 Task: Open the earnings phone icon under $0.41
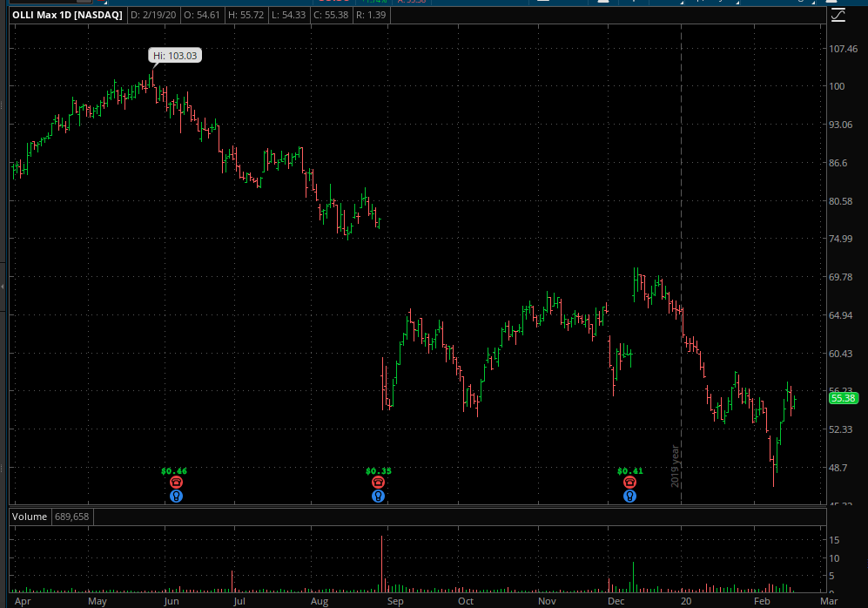[x=630, y=483]
